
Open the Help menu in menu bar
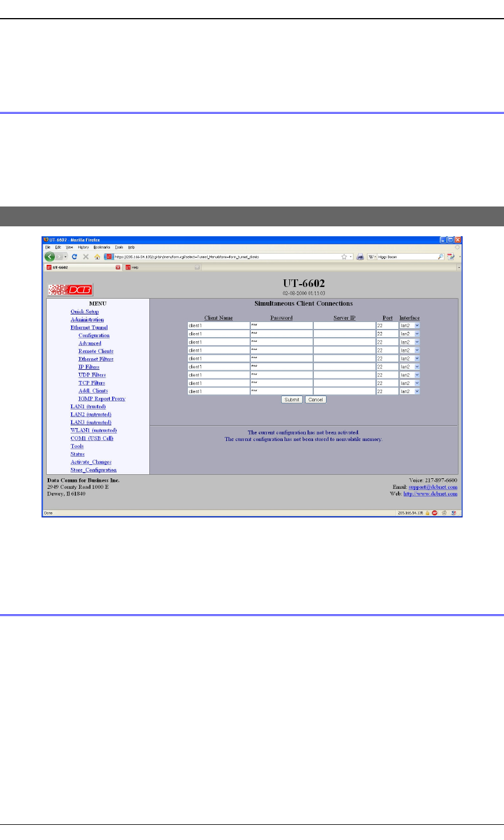click(131, 247)
